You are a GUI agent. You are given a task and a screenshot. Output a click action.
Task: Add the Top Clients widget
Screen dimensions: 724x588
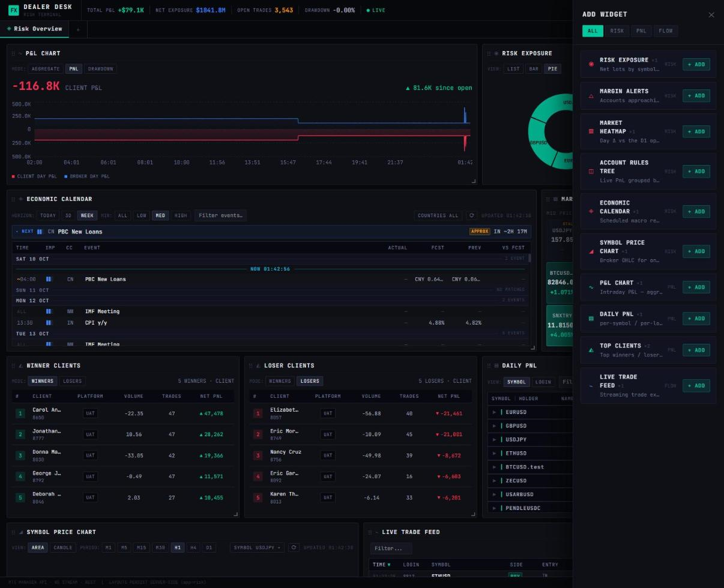pos(696,350)
